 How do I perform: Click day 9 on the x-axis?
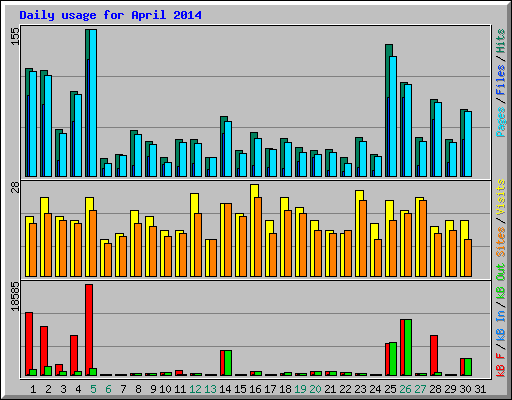pyautogui.click(x=153, y=389)
